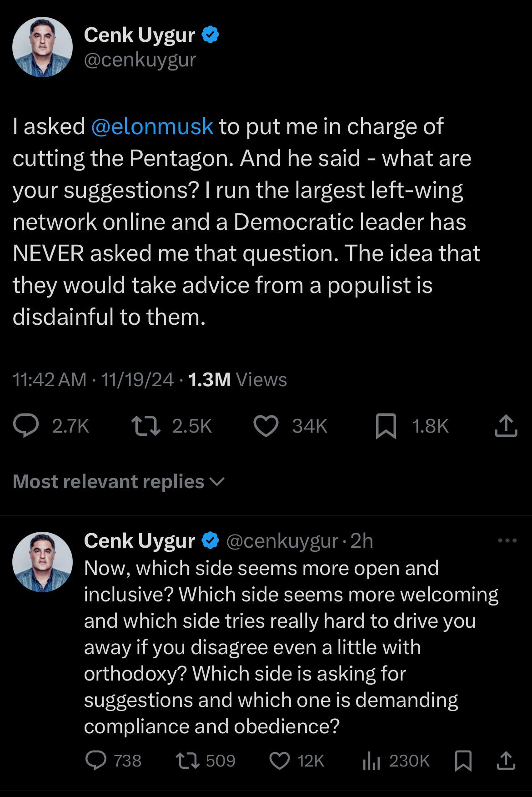Repost the main Pentagon tweet
The image size is (532, 797).
coord(146,426)
